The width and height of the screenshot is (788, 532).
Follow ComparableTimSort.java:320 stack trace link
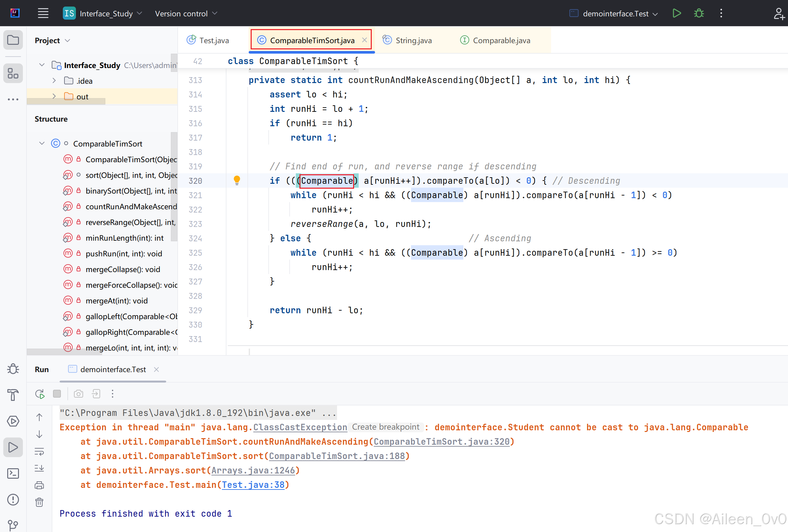pyautogui.click(x=441, y=442)
